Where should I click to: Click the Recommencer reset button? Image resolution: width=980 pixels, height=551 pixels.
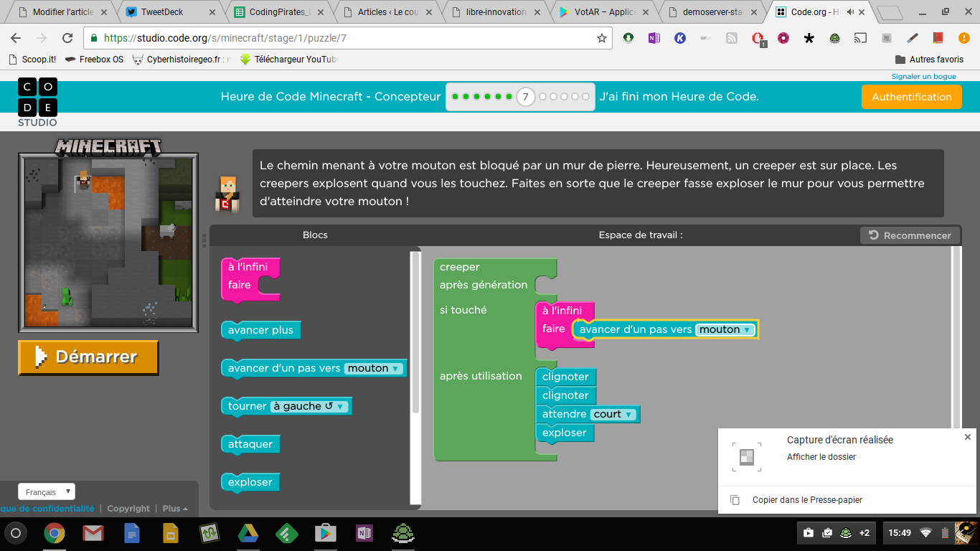pos(910,235)
